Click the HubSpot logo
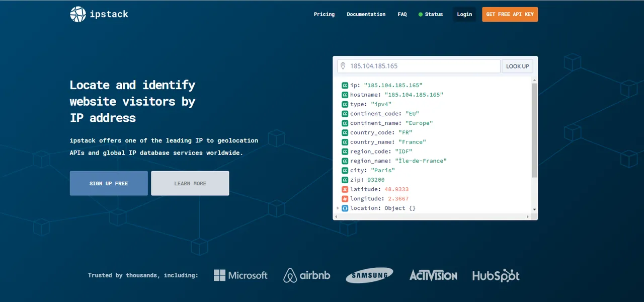644x302 pixels. pyautogui.click(x=496, y=276)
